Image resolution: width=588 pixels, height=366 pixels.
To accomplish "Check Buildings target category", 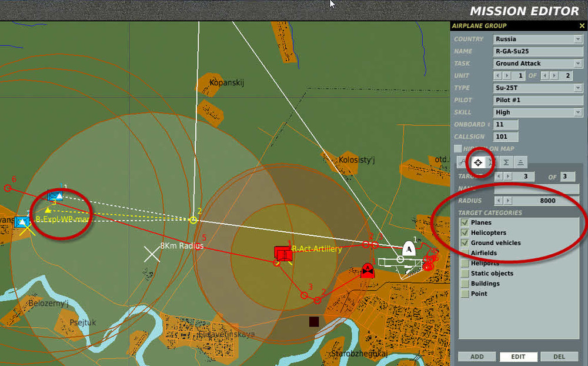I will click(465, 284).
